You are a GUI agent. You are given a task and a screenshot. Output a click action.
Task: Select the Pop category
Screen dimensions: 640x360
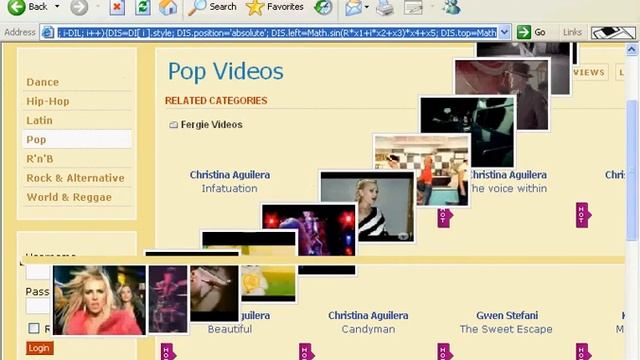tap(77, 139)
